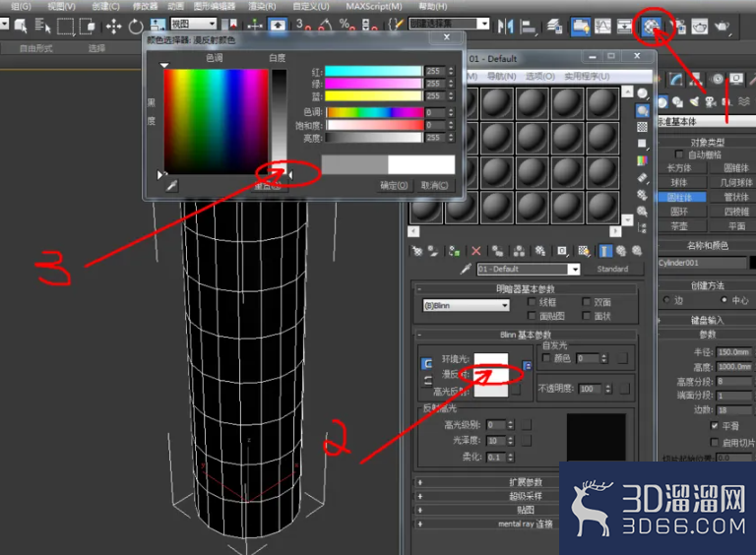This screenshot has width=756, height=555.
Task: Toggle the Angle Snap icon
Action: (326, 25)
